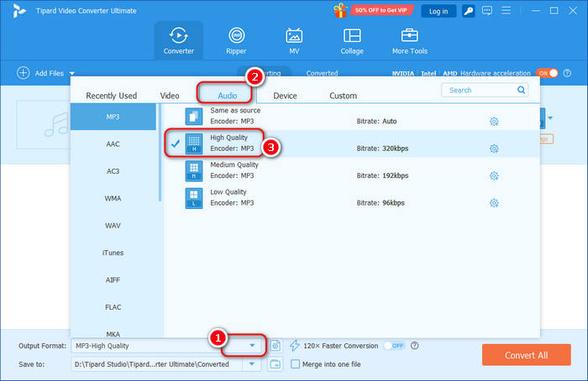Select FLAC format in list
This screenshot has height=381, width=588.
113,307
